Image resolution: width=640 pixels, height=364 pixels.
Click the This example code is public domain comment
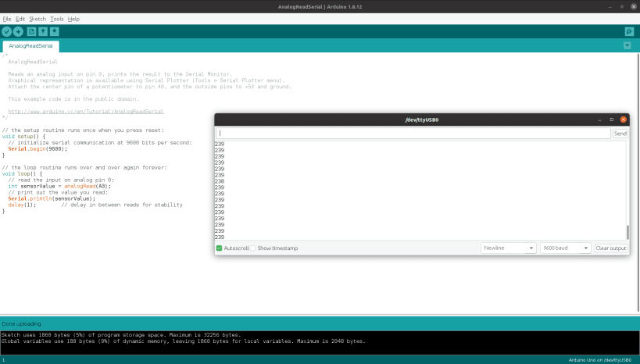pyautogui.click(x=73, y=99)
